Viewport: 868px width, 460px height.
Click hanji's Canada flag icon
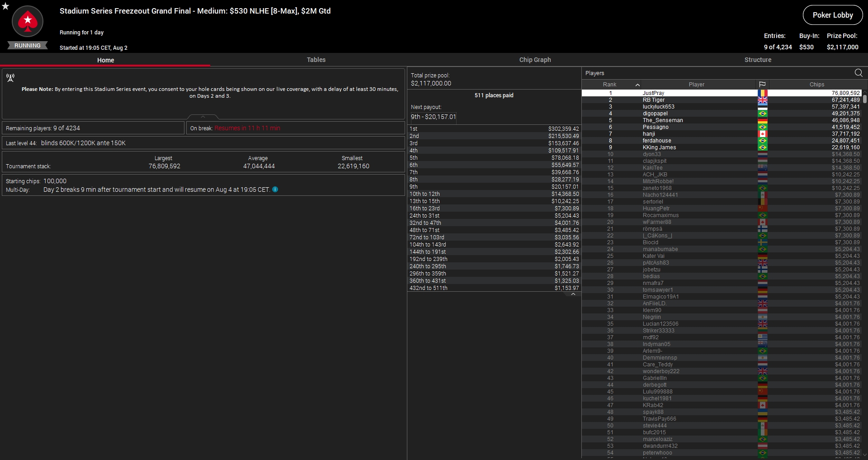tap(763, 134)
